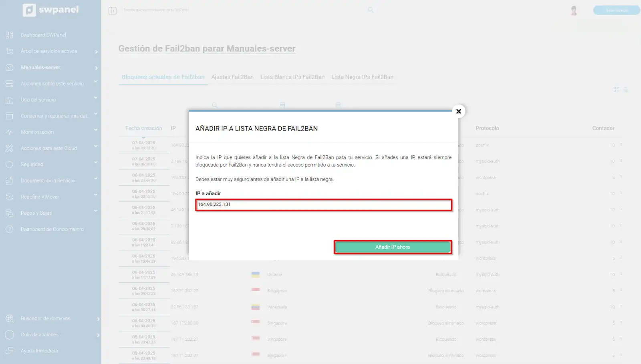Sort by the Fecha creación column header
Viewport: 641px width, 364px height.
pos(143,128)
